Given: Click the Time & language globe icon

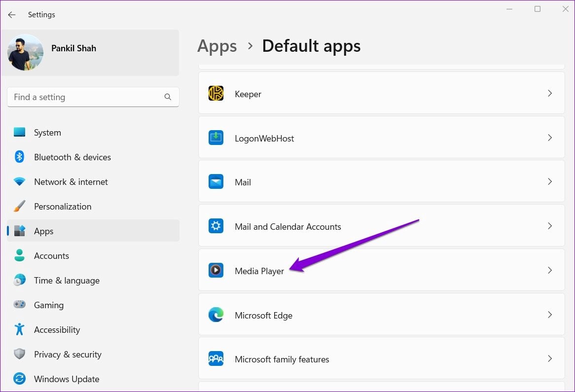Looking at the screenshot, I should pyautogui.click(x=19, y=280).
